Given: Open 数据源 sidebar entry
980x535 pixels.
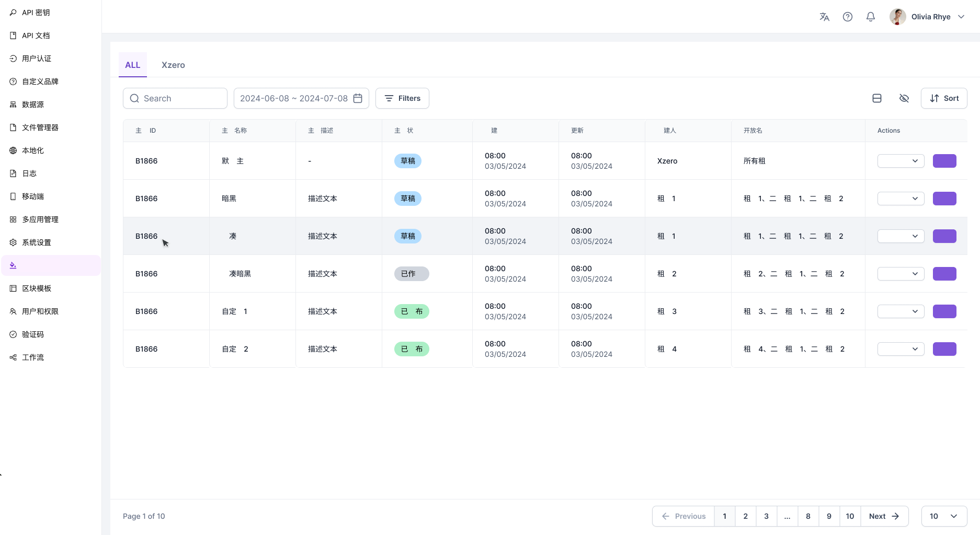Looking at the screenshot, I should tap(51, 104).
